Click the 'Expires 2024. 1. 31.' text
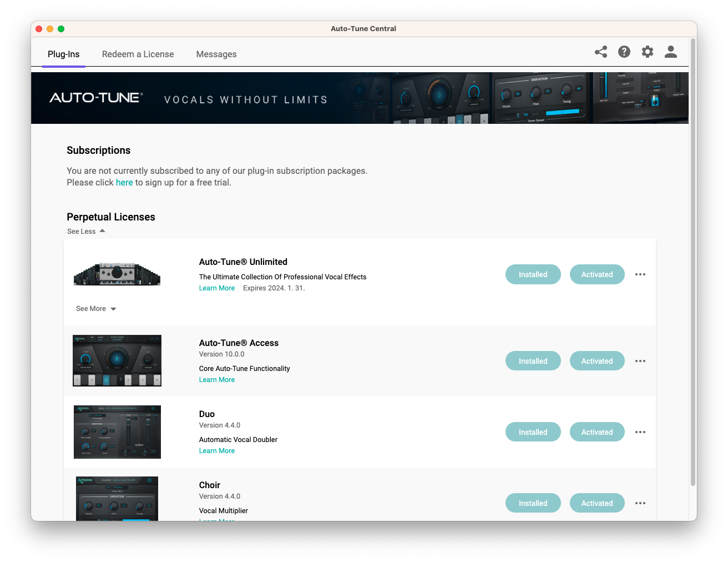The image size is (728, 562). [274, 288]
